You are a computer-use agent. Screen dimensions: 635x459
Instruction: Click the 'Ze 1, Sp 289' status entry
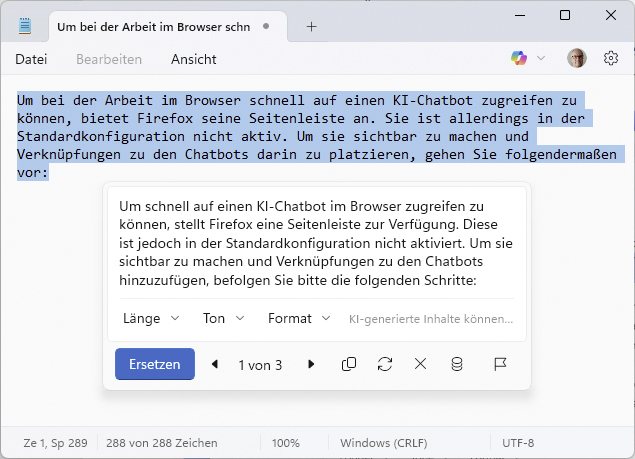pyautogui.click(x=55, y=443)
